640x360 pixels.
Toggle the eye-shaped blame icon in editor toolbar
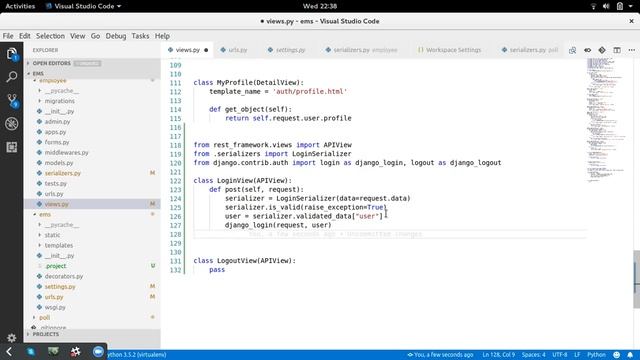click(x=587, y=50)
